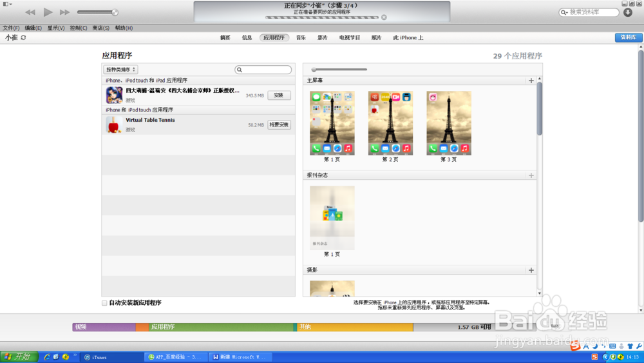Open the 按种类排序 sort dropdown
The height and width of the screenshot is (363, 644).
(120, 70)
